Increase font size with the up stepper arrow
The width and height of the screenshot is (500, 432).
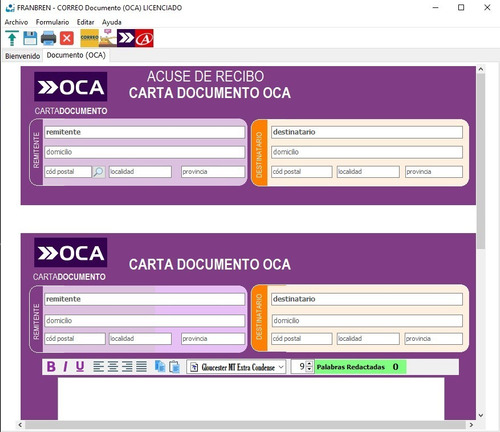click(x=309, y=364)
